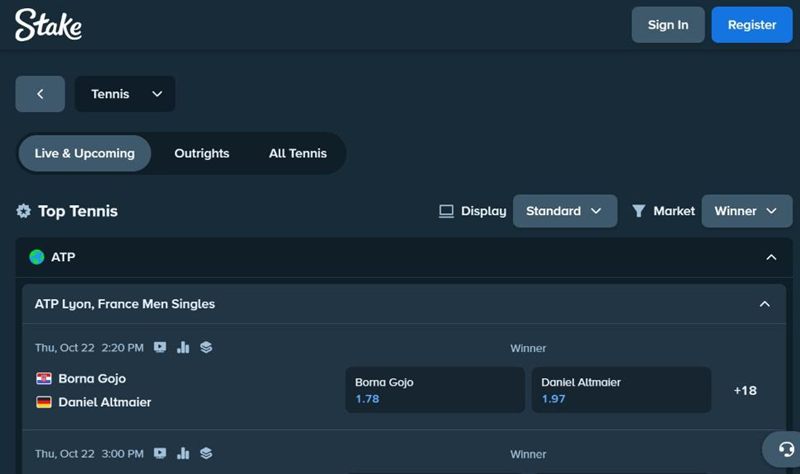This screenshot has width=800, height=474.
Task: Click the Register button
Action: (752, 24)
